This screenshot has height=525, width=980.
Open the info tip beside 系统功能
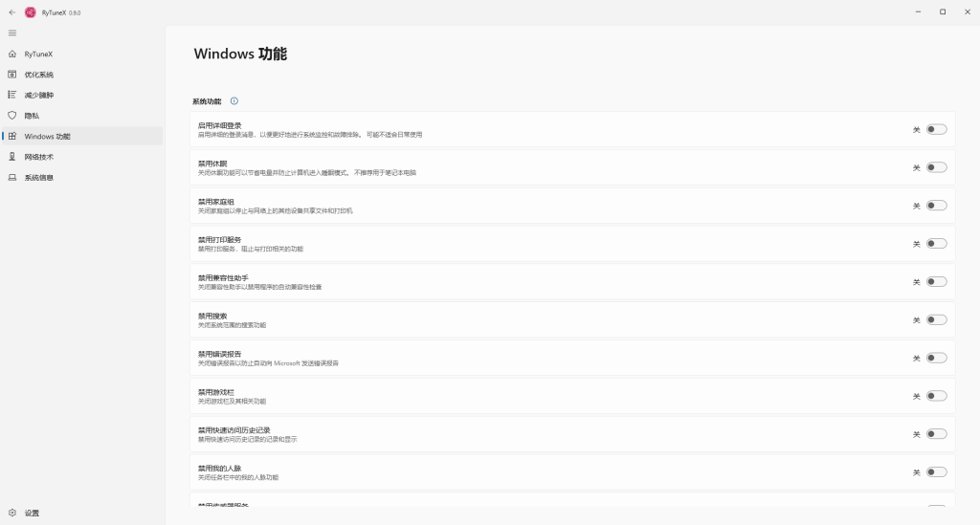(x=234, y=101)
